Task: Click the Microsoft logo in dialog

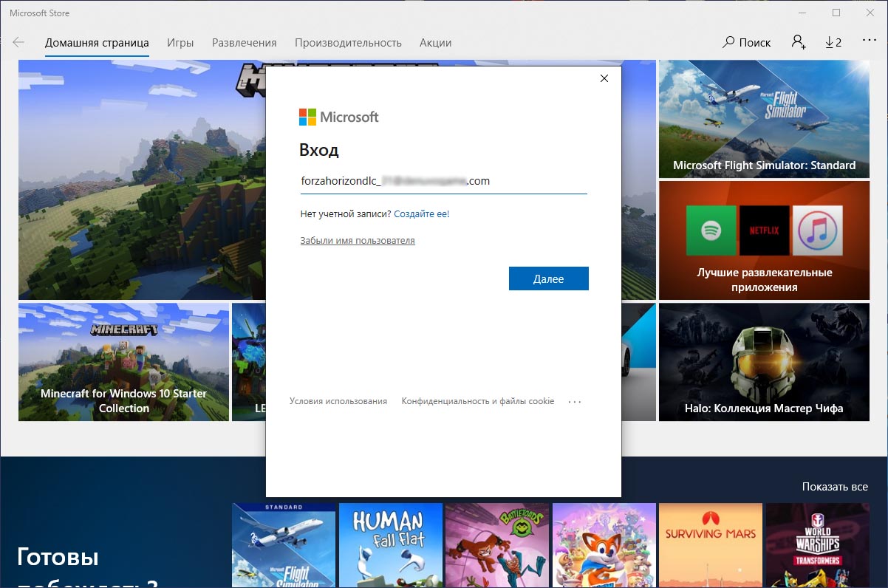Action: pyautogui.click(x=338, y=117)
